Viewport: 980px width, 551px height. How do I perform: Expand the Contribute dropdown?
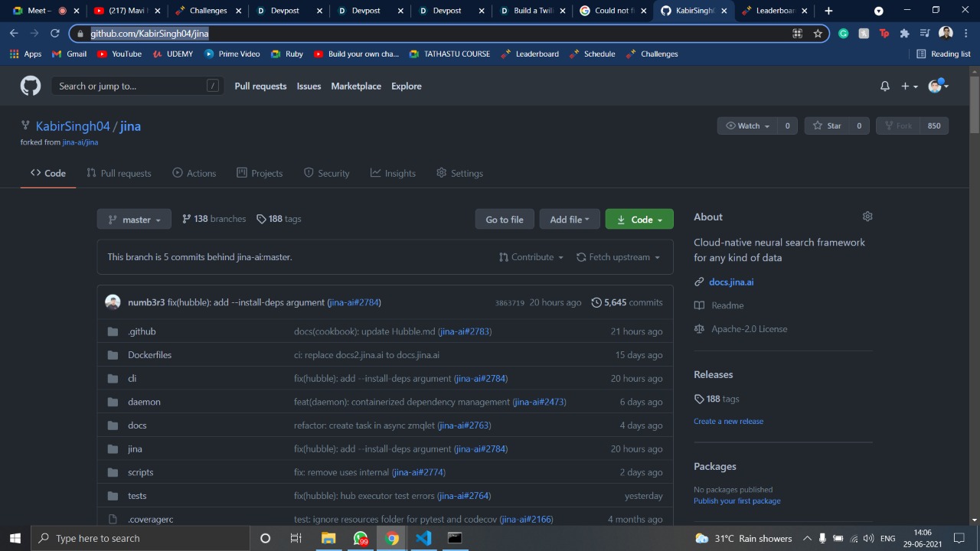(x=531, y=257)
